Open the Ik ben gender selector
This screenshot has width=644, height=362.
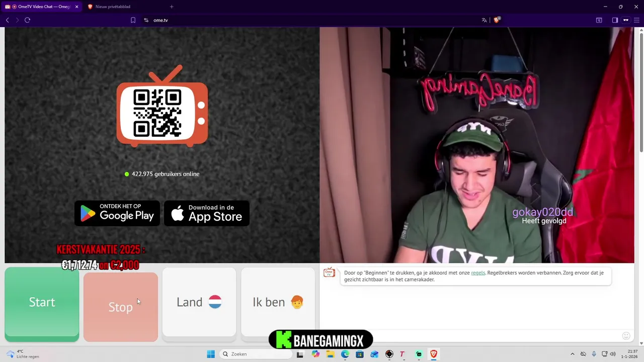pos(278,302)
